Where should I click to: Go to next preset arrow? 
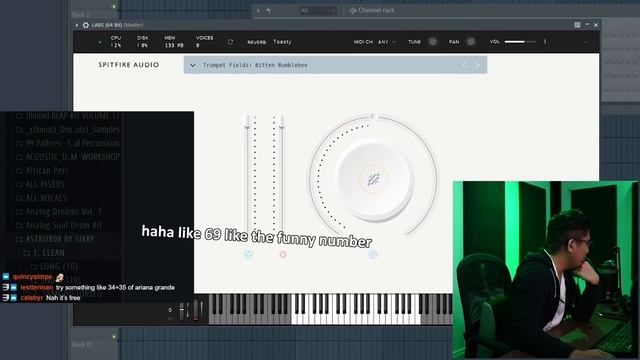[478, 65]
